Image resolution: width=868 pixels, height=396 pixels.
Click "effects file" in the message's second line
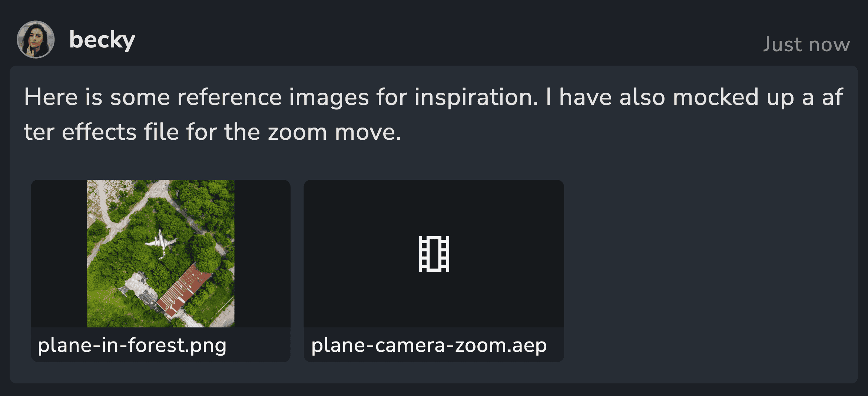click(x=120, y=132)
